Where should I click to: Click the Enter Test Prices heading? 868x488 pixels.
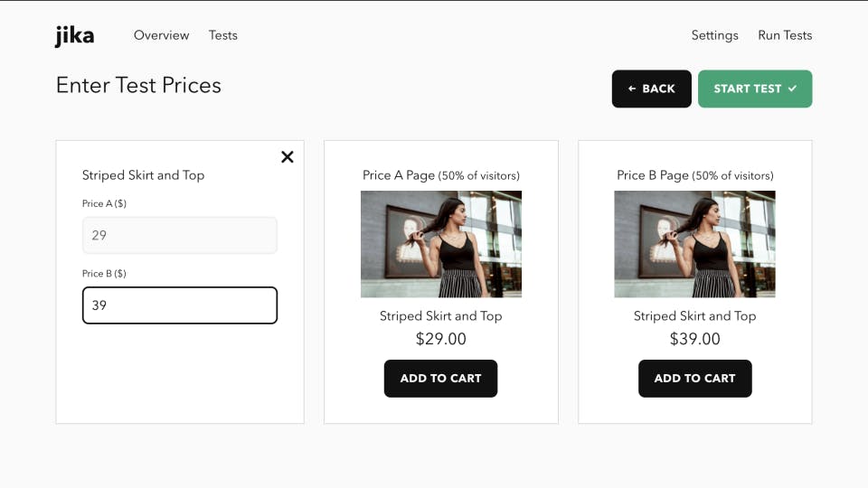pyautogui.click(x=138, y=85)
